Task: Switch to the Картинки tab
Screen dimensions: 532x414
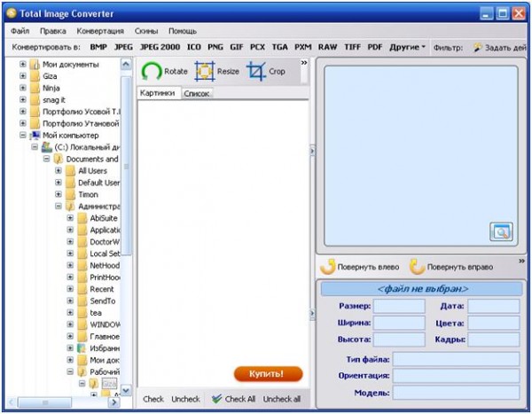Action: [x=158, y=93]
